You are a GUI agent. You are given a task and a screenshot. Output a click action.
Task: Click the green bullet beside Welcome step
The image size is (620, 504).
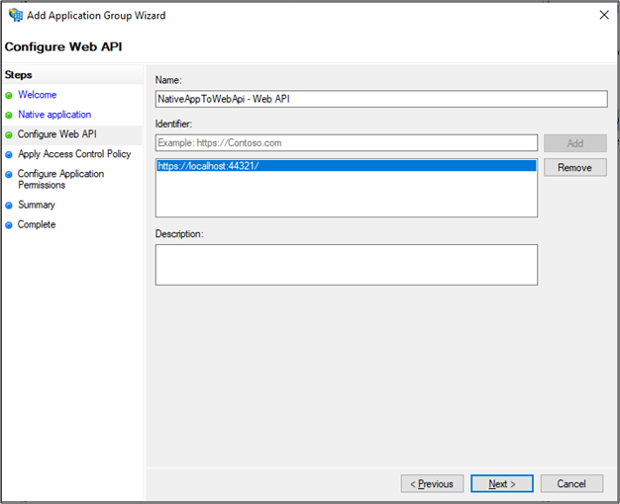point(9,95)
